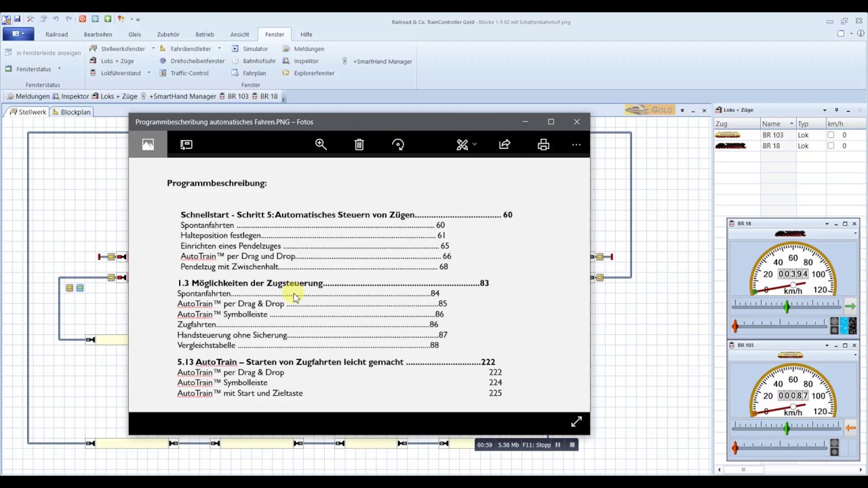The width and height of the screenshot is (868, 488).
Task: Expand the Lokführerstand dropdown arrow
Action: coord(149,73)
